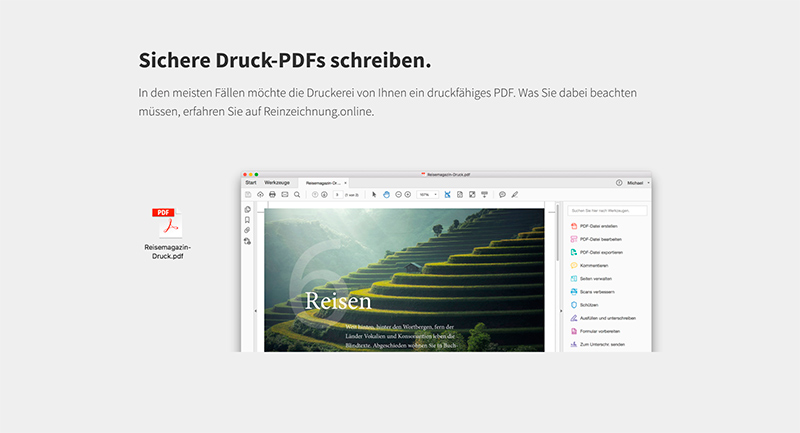
Task: Click the 'Sichere Druck-PDFs schreiben.' headline
Action: coord(285,60)
